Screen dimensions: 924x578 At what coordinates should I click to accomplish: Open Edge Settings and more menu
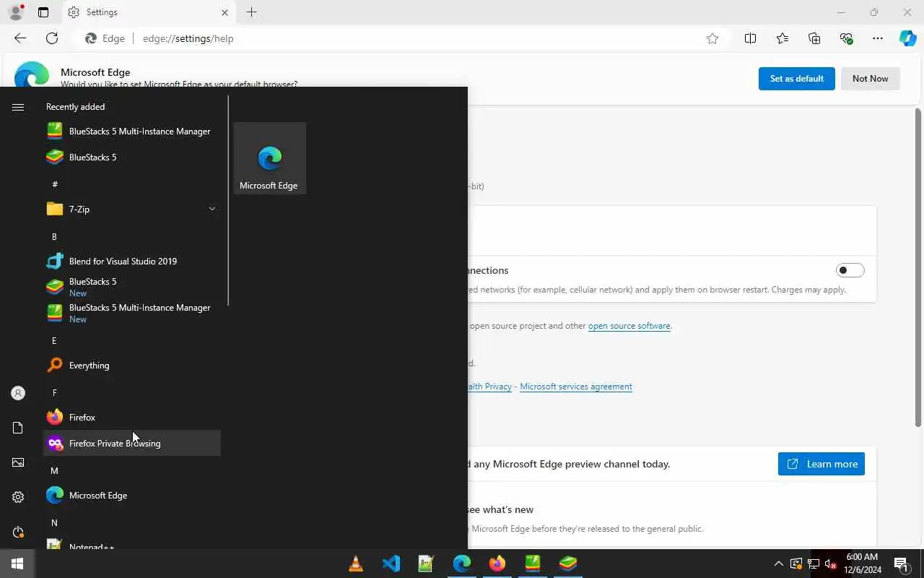pos(878,38)
